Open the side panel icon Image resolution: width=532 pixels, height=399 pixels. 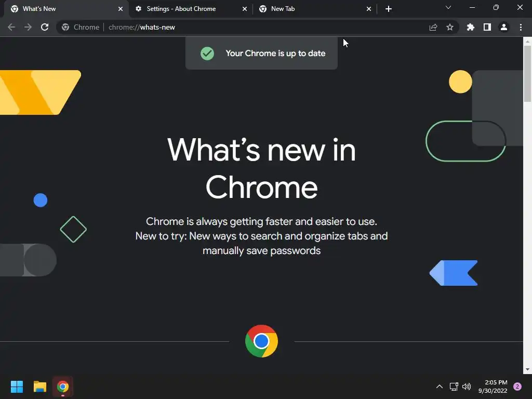coord(487,27)
